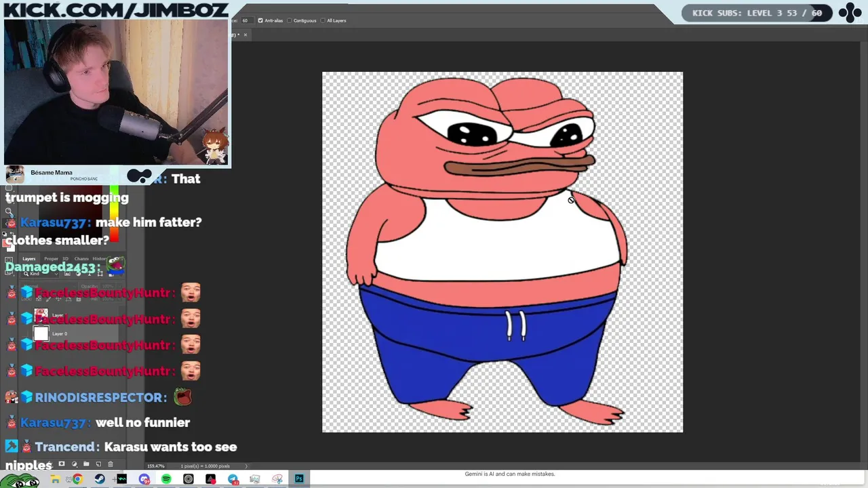The image size is (868, 488).
Task: Open File Explorer from the taskbar
Action: [x=55, y=479]
